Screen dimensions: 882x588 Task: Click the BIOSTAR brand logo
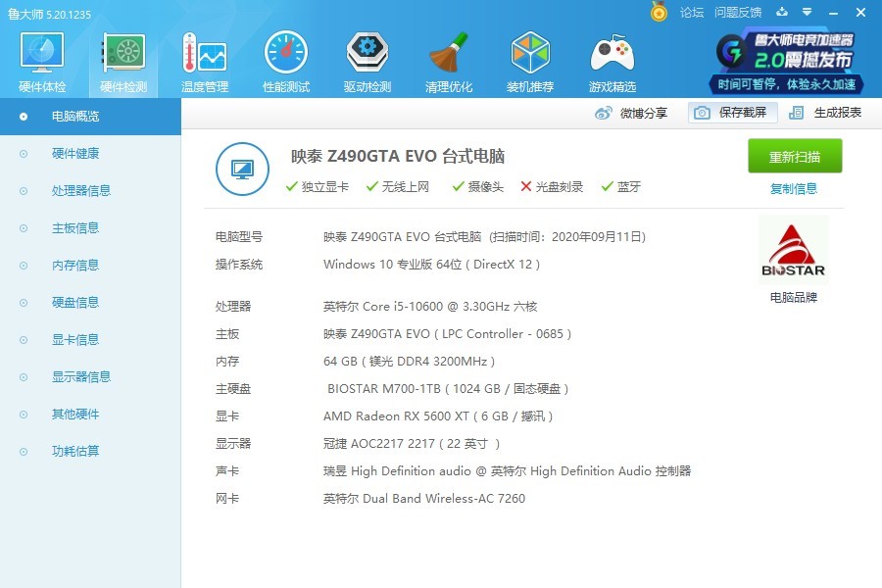point(793,250)
